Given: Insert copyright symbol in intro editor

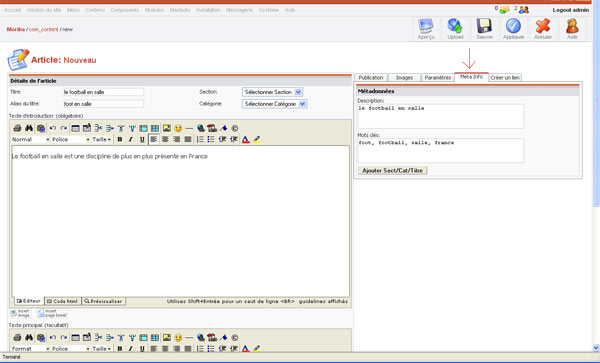Looking at the screenshot, I should point(235,128).
